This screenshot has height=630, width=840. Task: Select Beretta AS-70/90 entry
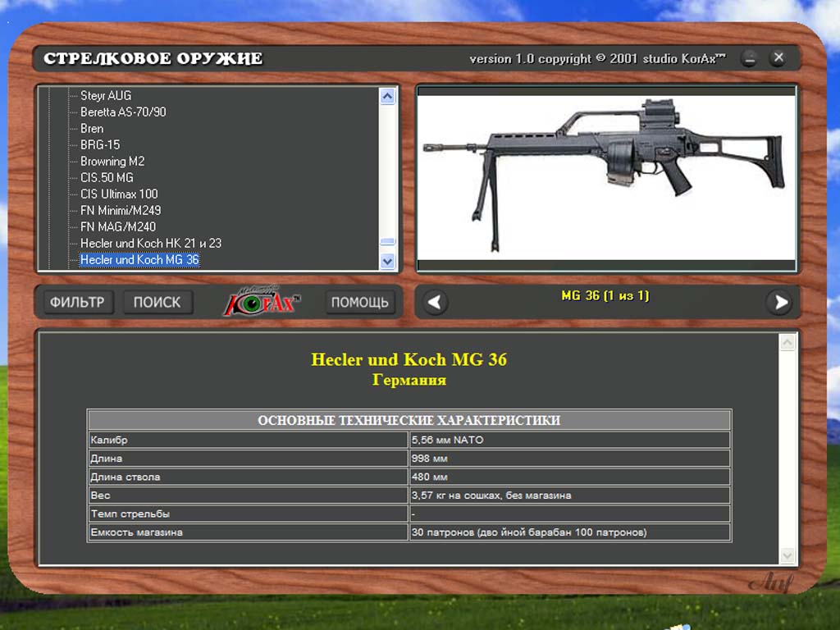123,112
